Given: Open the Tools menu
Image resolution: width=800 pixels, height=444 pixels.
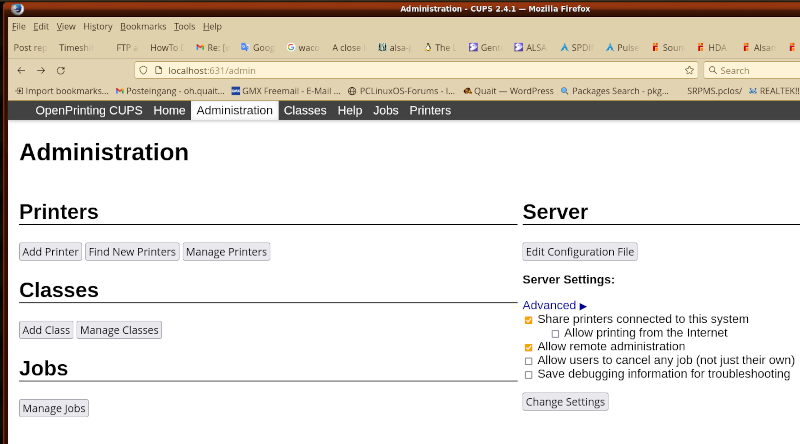Looking at the screenshot, I should click(x=184, y=26).
